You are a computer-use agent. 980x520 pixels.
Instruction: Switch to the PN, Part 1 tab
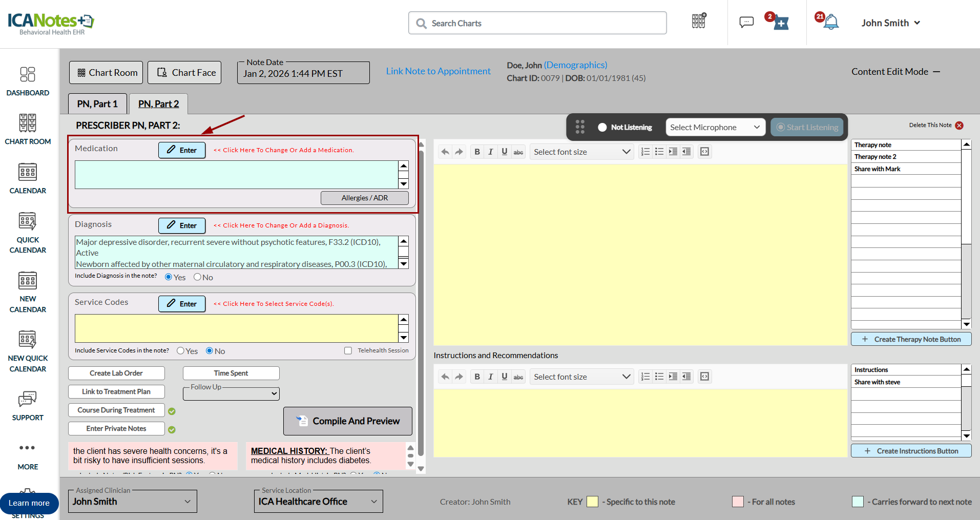(97, 104)
